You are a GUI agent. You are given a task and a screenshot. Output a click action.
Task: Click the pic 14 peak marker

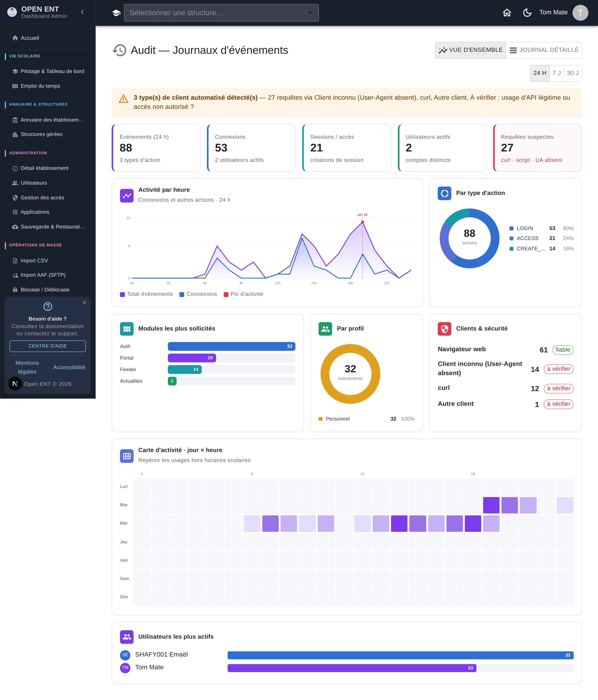(363, 222)
